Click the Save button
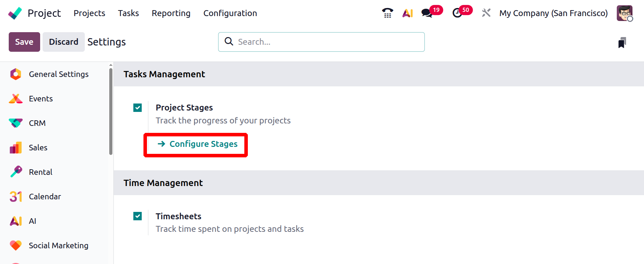The width and height of the screenshot is (644, 264). click(24, 42)
